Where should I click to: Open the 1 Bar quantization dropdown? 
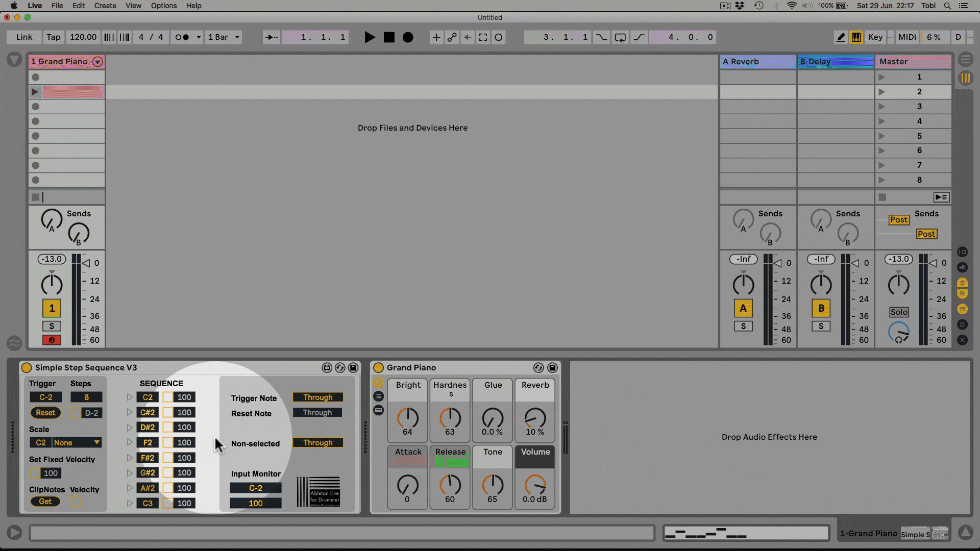(x=224, y=37)
